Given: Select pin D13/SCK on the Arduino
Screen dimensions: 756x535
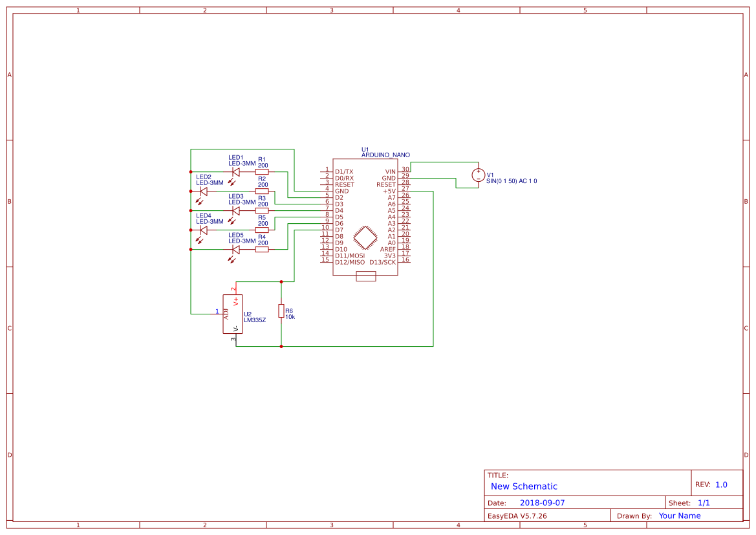Looking at the screenshot, I should [x=383, y=263].
